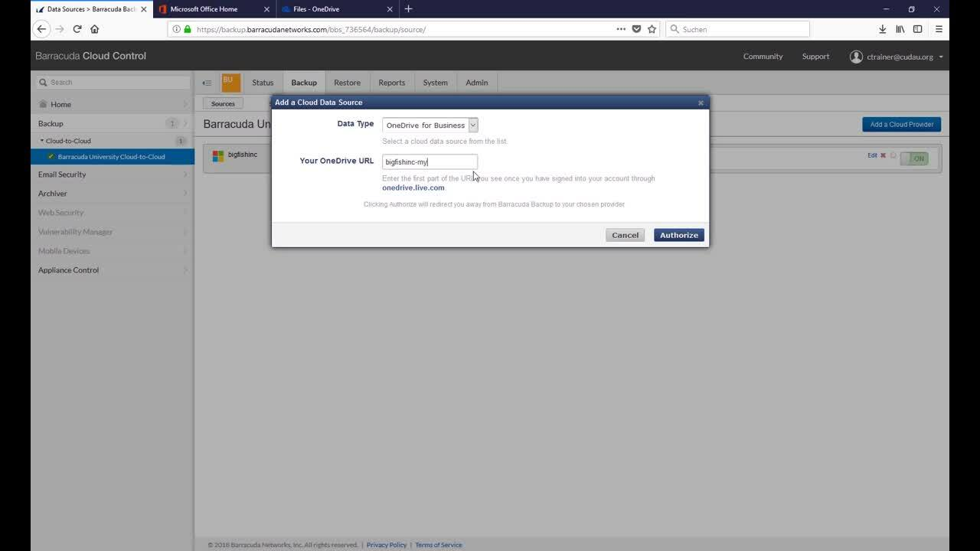Open the Support link
980x551 pixels.
coord(815,57)
